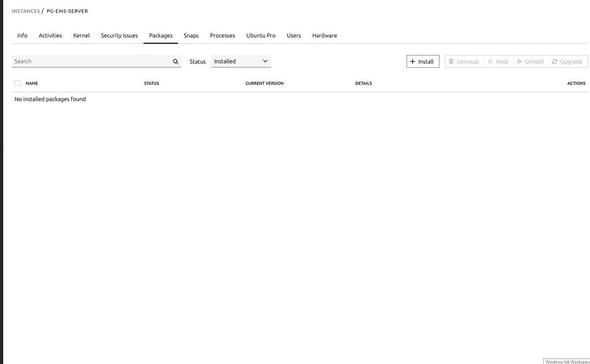Screen dimensions: 590x364
Task: Open the Ubuntu Pro tab
Action: point(261,35)
